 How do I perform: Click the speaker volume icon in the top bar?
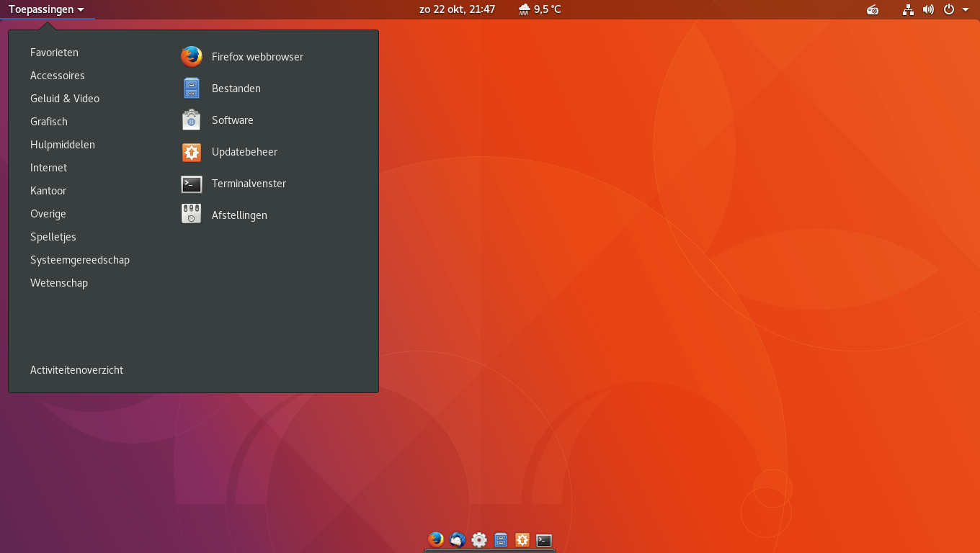tap(928, 9)
